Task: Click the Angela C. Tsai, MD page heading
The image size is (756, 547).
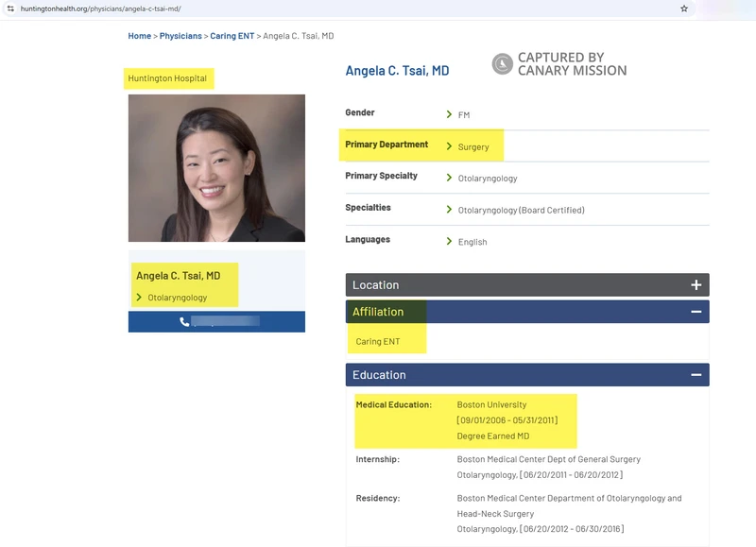Action: pos(397,71)
